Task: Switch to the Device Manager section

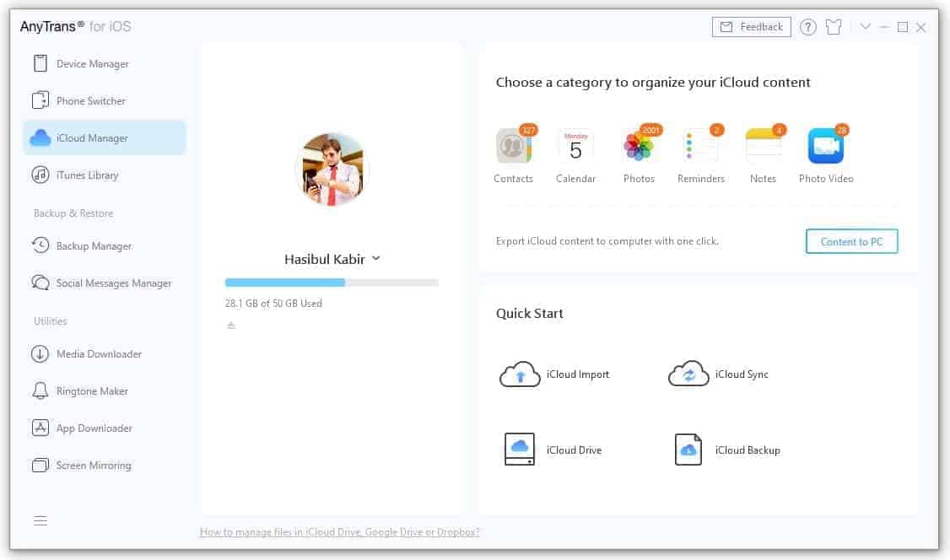Action: pos(91,63)
